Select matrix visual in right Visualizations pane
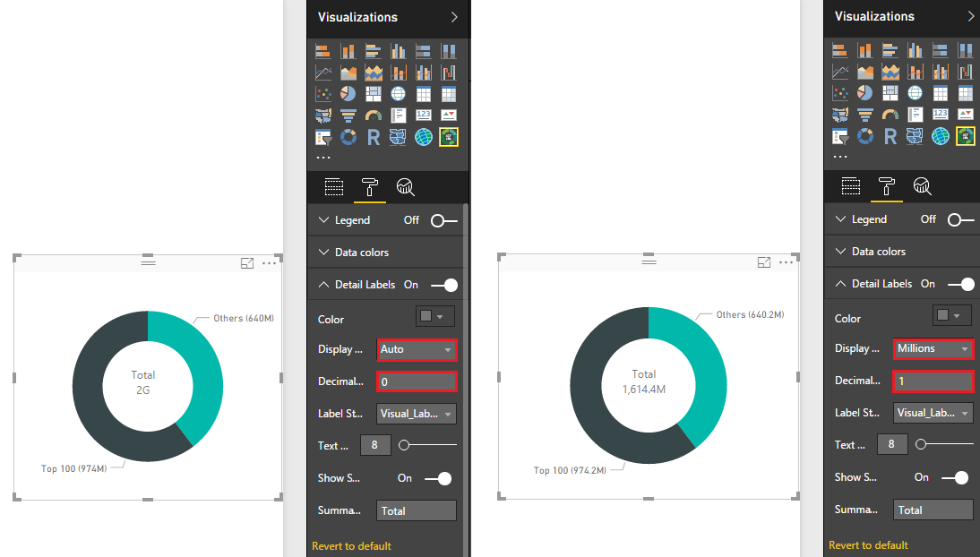 (x=965, y=93)
